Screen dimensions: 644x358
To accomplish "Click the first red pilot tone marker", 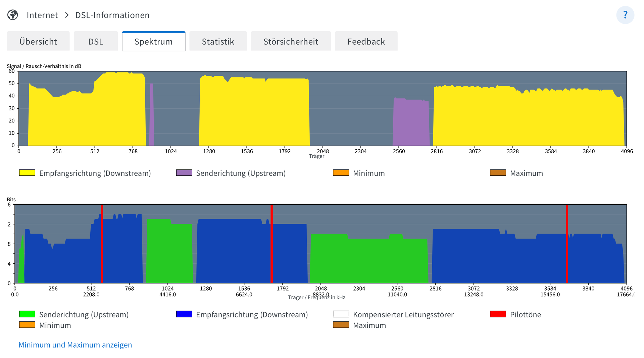I will point(102,244).
